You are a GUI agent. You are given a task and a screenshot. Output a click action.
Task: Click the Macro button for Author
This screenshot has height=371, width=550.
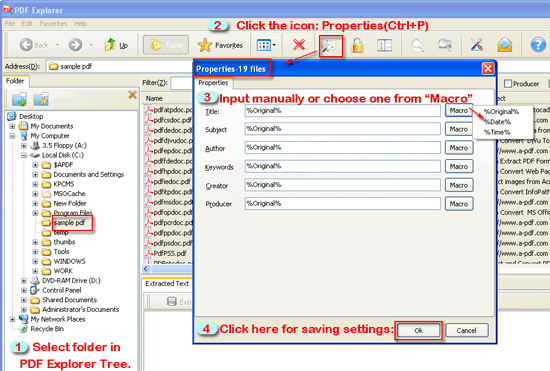(x=459, y=148)
